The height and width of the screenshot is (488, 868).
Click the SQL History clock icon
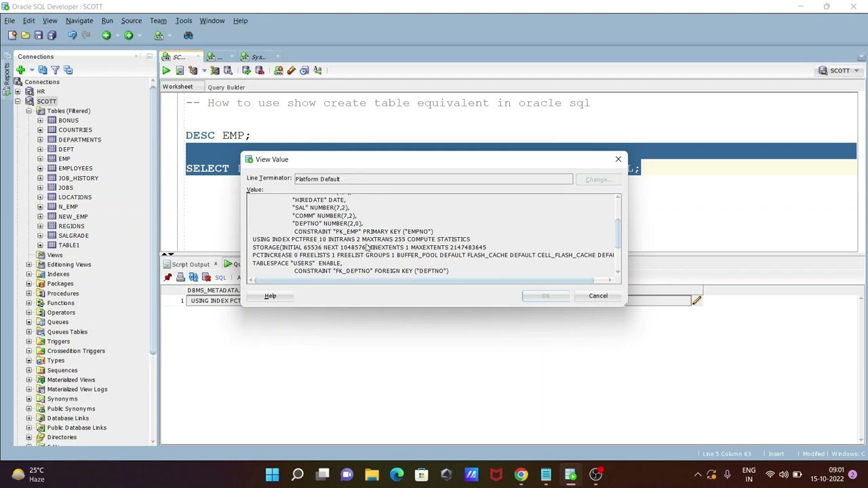coord(304,70)
